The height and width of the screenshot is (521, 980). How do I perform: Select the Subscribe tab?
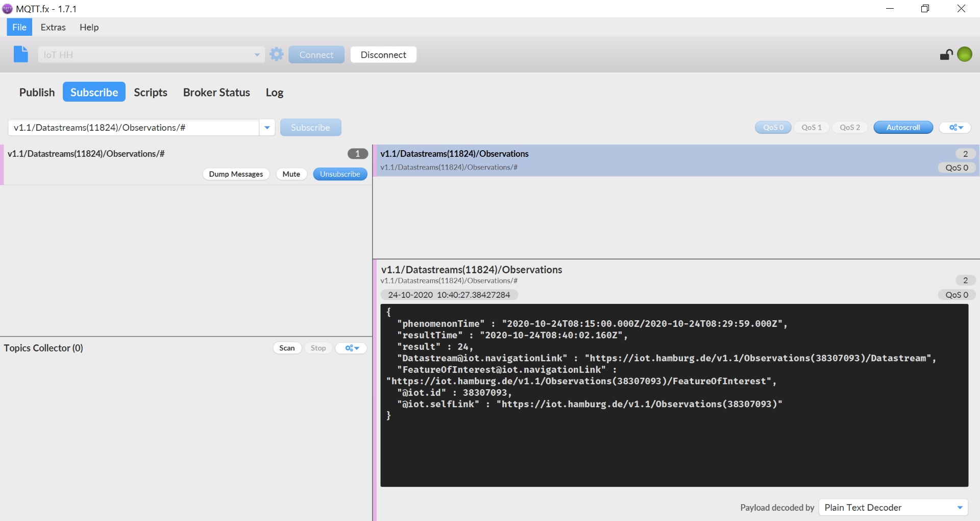94,92
